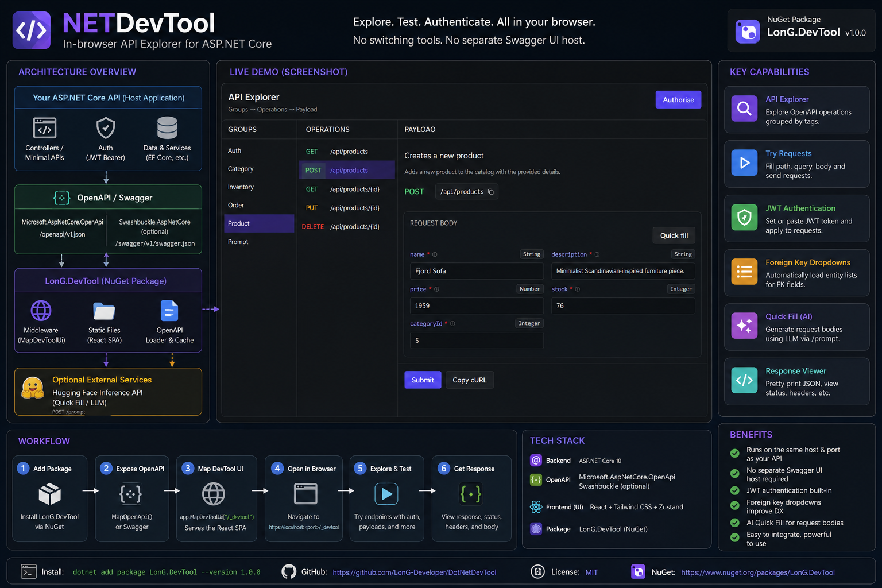882x588 pixels.
Task: Click the '/swagger/v1/swagger.json' path text
Action: [155, 243]
